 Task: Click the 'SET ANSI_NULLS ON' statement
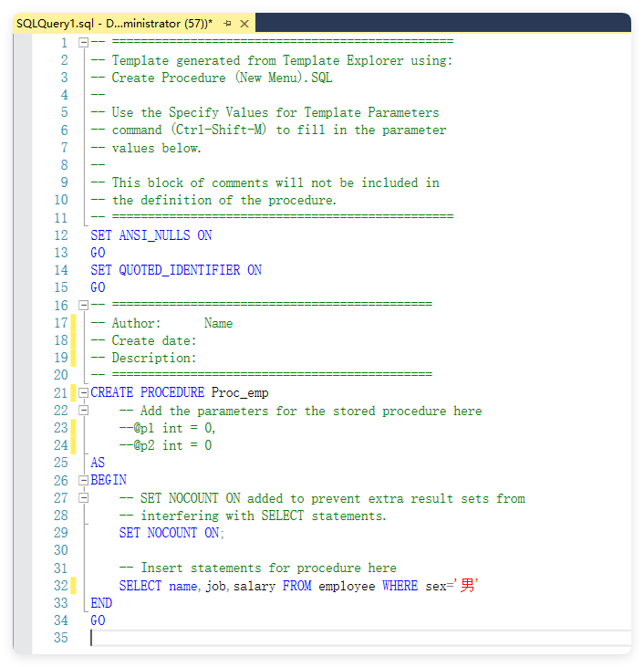(151, 235)
